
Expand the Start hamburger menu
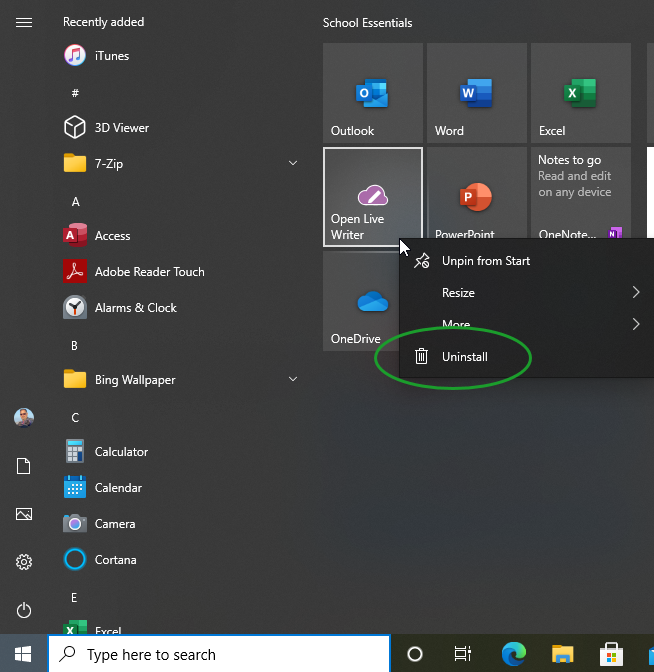pyautogui.click(x=24, y=22)
